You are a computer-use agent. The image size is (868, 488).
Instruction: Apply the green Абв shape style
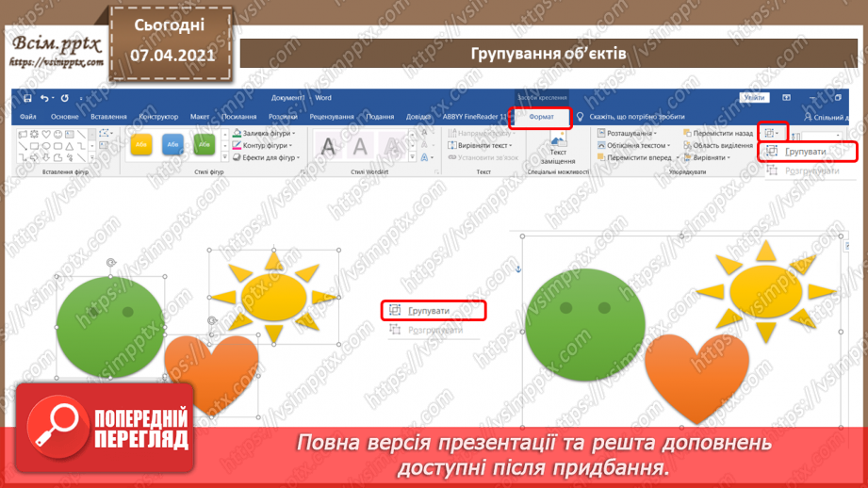(x=205, y=145)
